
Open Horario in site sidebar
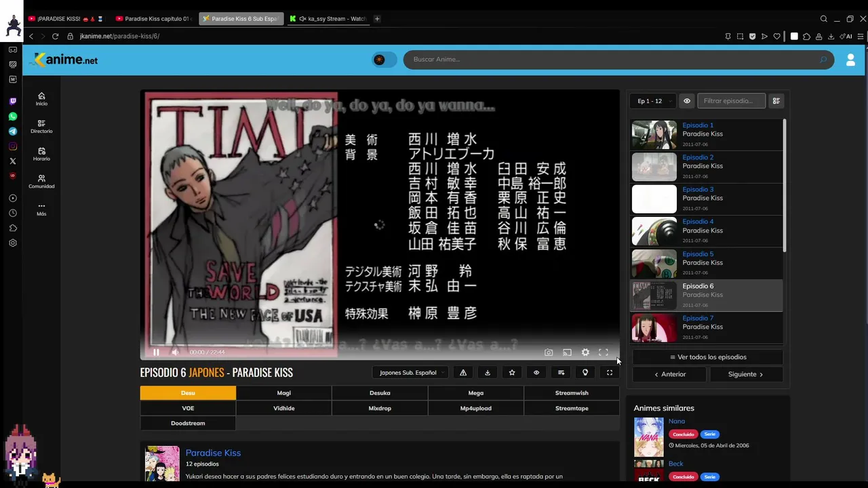[41, 155]
